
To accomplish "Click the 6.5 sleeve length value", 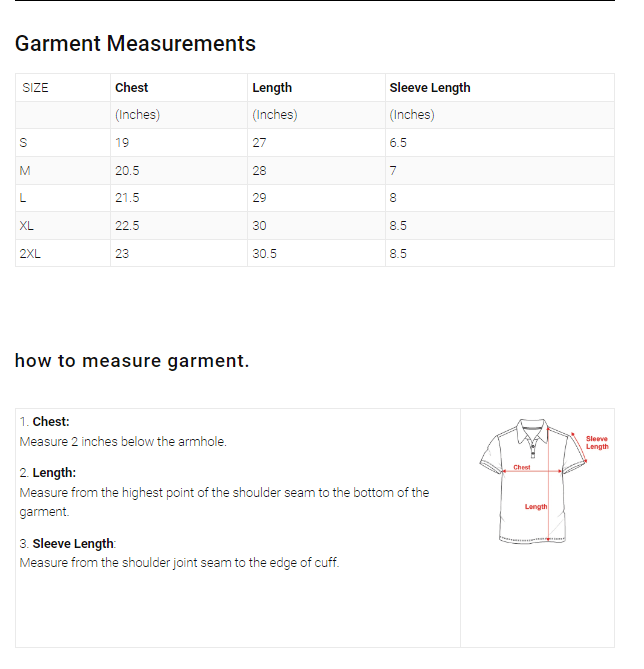I will pyautogui.click(x=398, y=143).
